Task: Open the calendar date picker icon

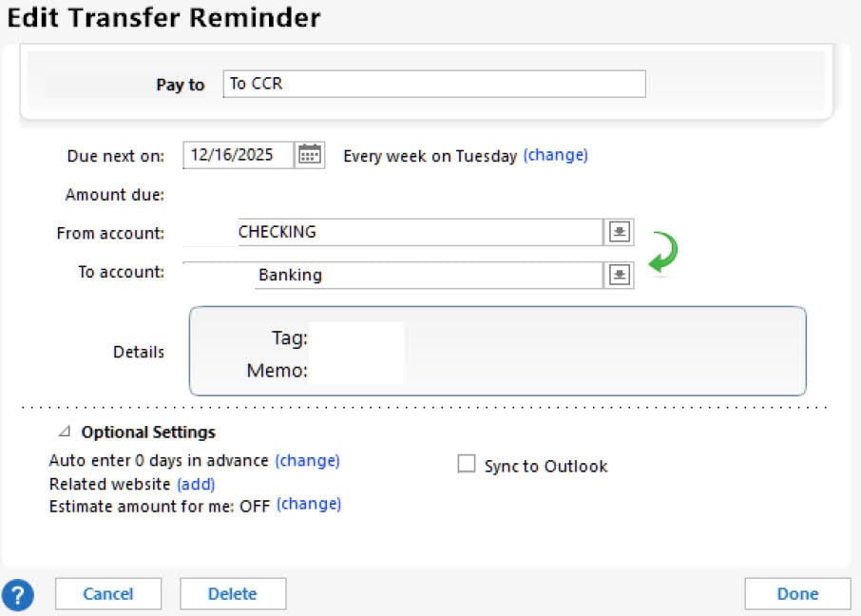Action: click(310, 155)
